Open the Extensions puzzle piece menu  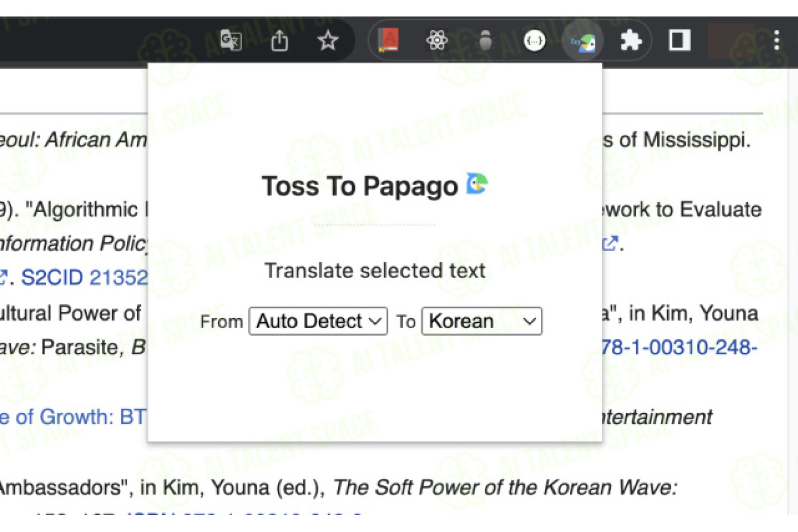631,40
